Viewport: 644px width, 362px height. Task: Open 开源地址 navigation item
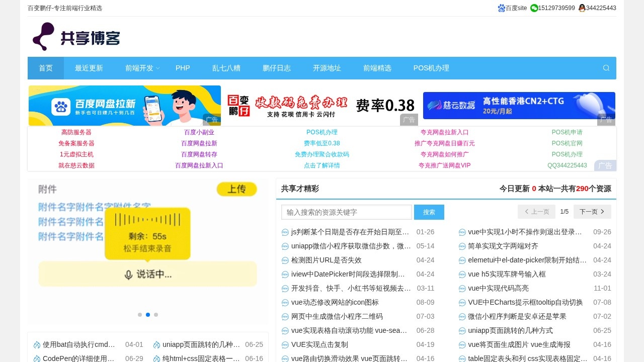tap(327, 68)
